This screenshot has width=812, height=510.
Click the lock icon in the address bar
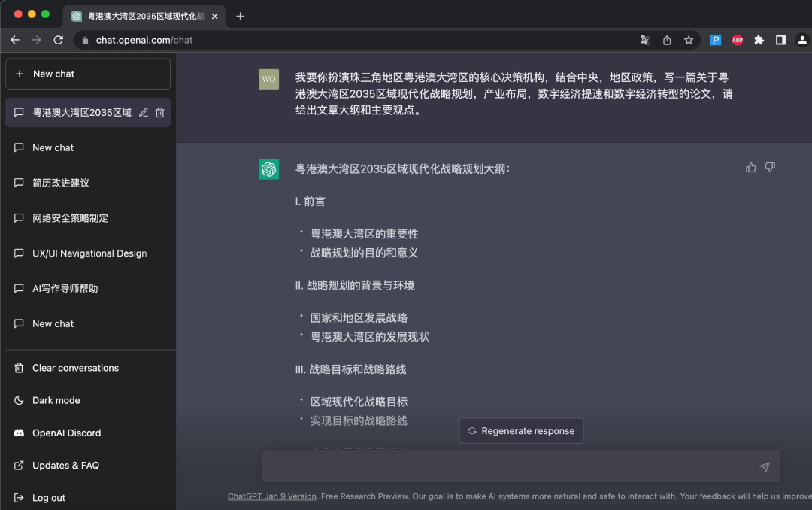86,40
